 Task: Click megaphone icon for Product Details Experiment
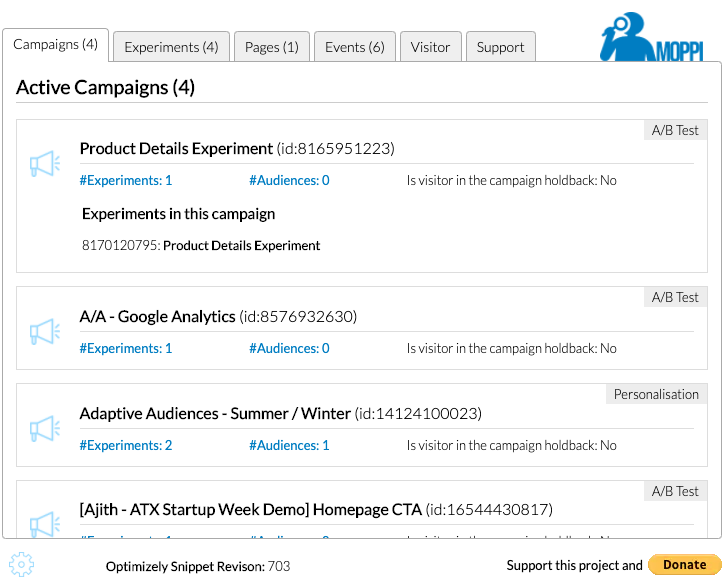[x=45, y=164]
